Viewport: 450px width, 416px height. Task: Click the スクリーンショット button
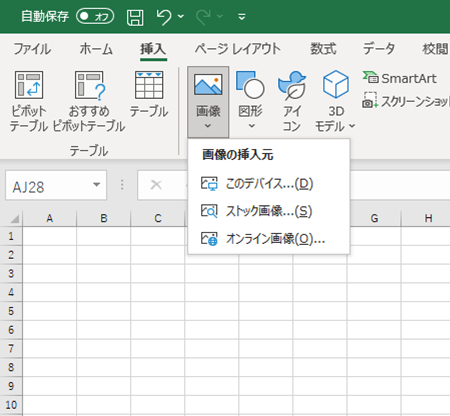406,101
